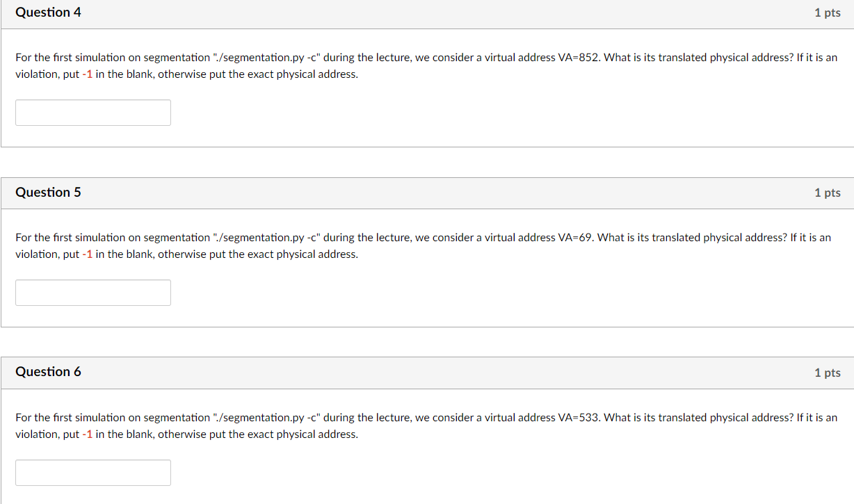Select the Question 6 header

coord(48,371)
